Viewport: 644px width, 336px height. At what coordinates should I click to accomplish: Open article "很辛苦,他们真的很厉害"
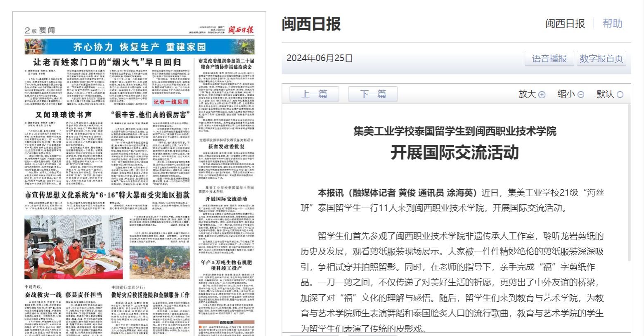click(150, 115)
